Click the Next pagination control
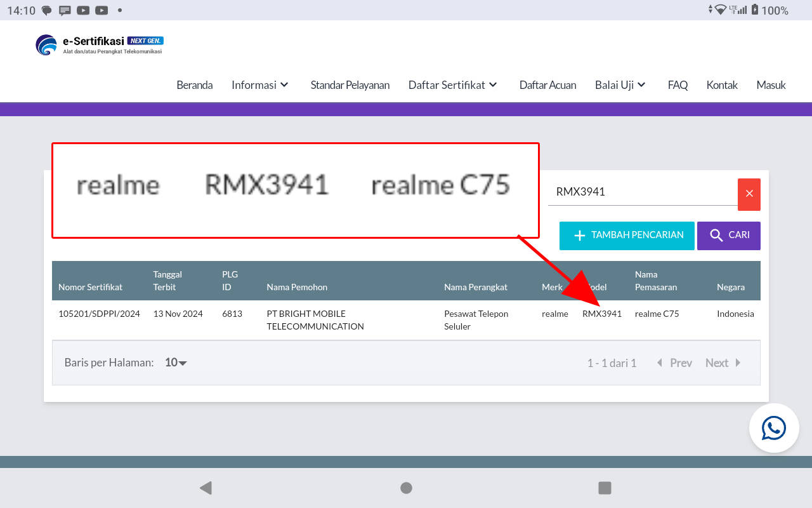 click(717, 362)
